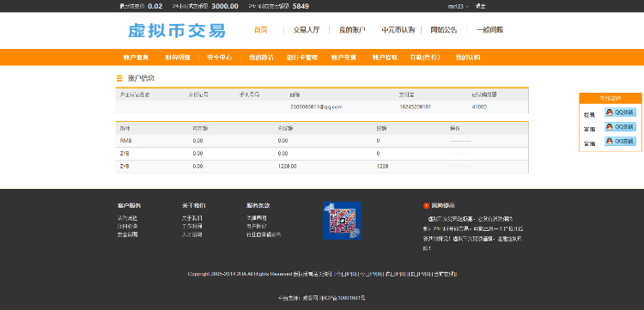Image resolution: width=644 pixels, height=310 pixels.
Task: Click the 安全说明 footer link
Action: (x=128, y=234)
